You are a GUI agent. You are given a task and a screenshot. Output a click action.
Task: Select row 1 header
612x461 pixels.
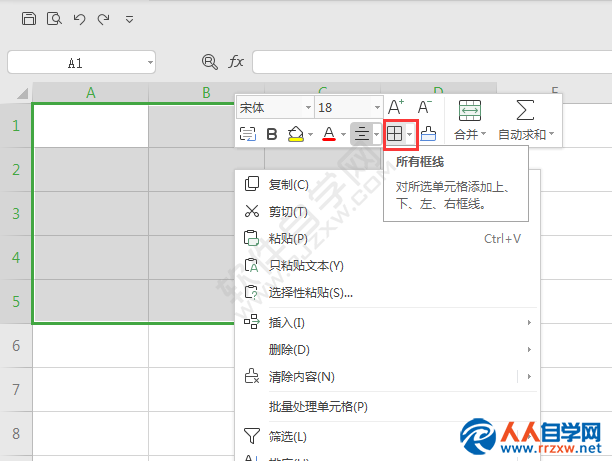click(16, 126)
